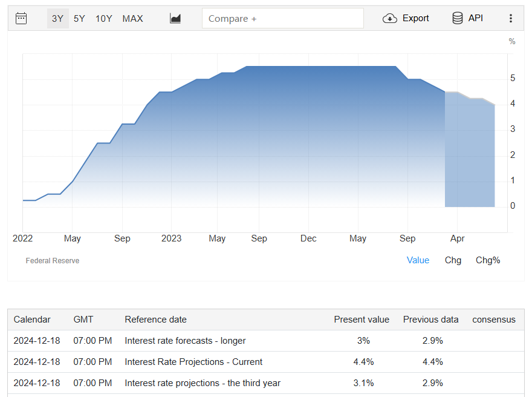This screenshot has width=532, height=397.
Task: Click the Federal Reserve source label
Action: [53, 261]
